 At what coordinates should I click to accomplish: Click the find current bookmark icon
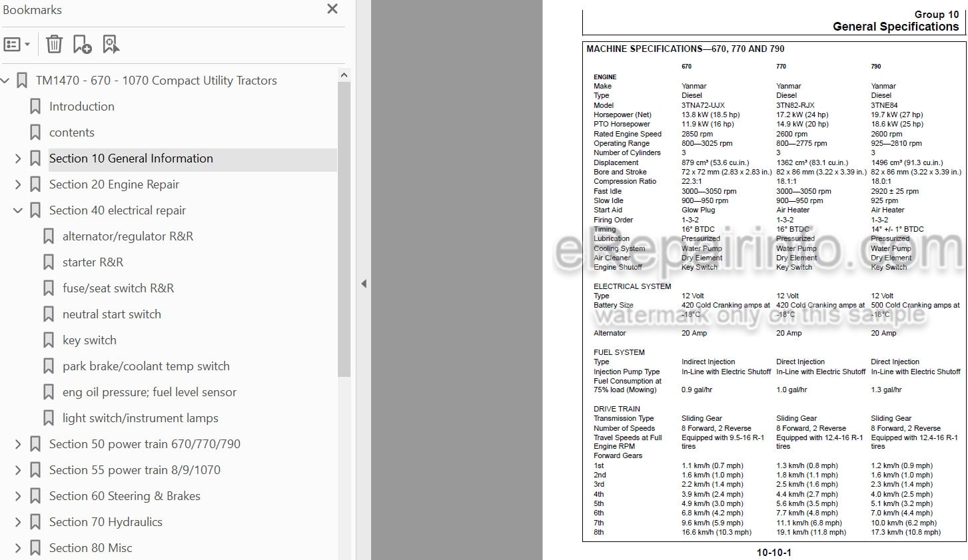(x=111, y=45)
